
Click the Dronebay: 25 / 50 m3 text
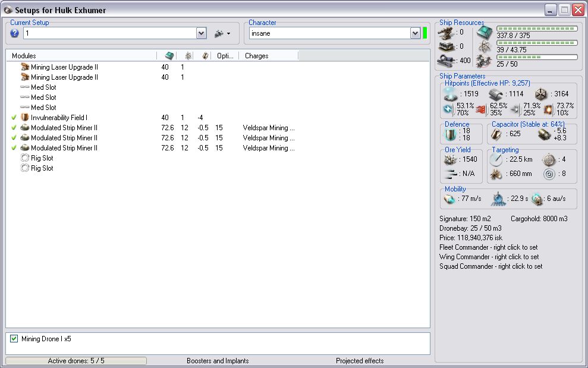(470, 228)
